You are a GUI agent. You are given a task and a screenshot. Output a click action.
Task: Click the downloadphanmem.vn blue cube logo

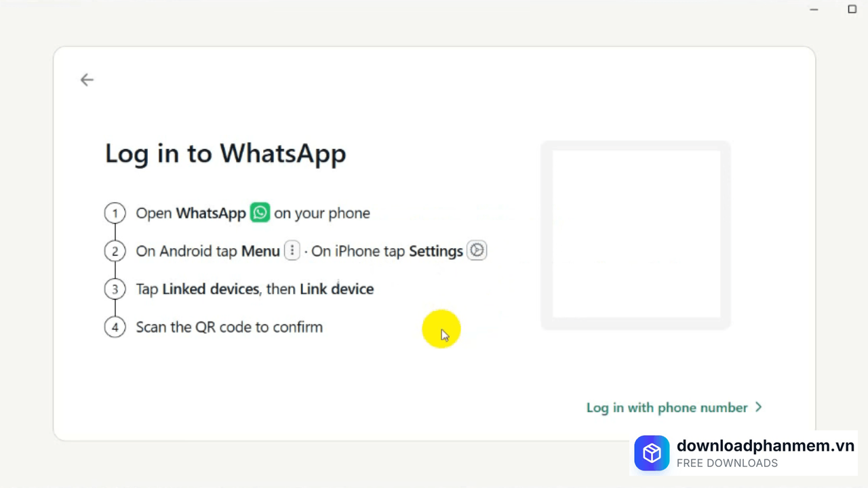click(x=652, y=453)
